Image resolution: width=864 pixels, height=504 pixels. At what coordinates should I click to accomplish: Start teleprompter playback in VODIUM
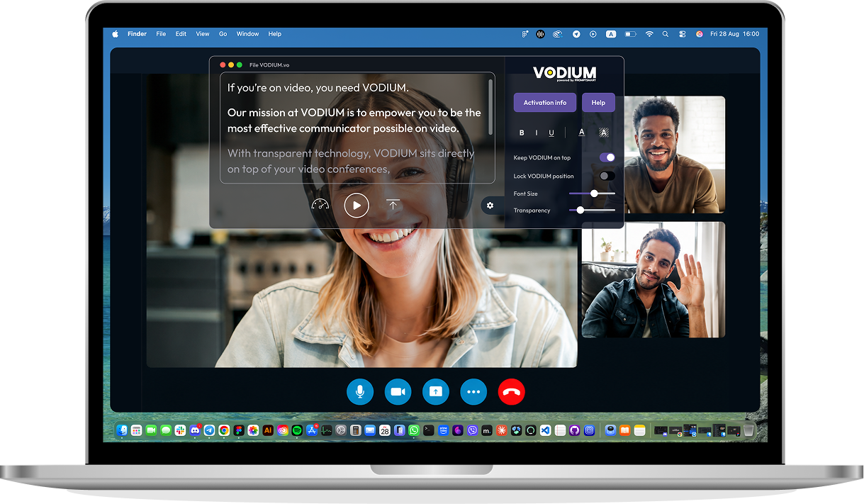tap(357, 206)
